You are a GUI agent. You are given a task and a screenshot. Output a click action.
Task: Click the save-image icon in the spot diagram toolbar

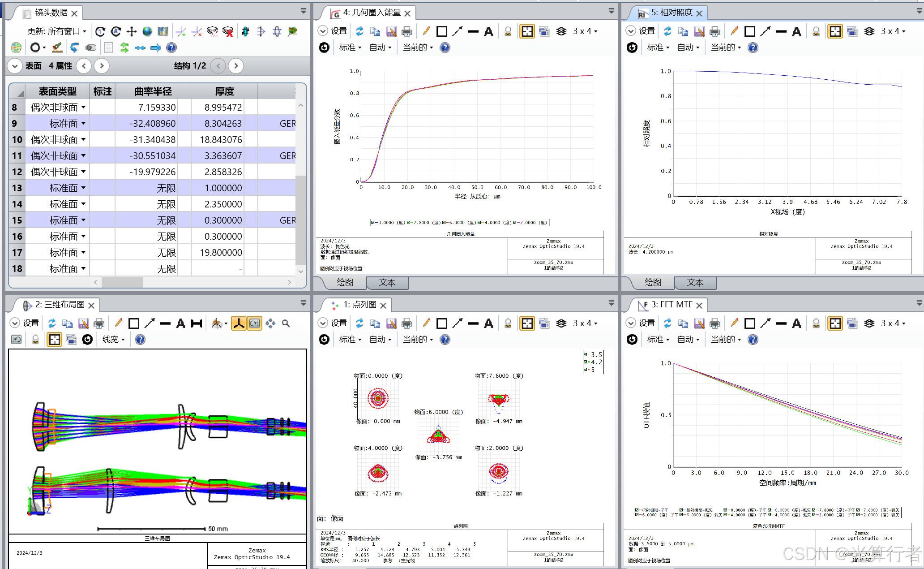point(391,323)
